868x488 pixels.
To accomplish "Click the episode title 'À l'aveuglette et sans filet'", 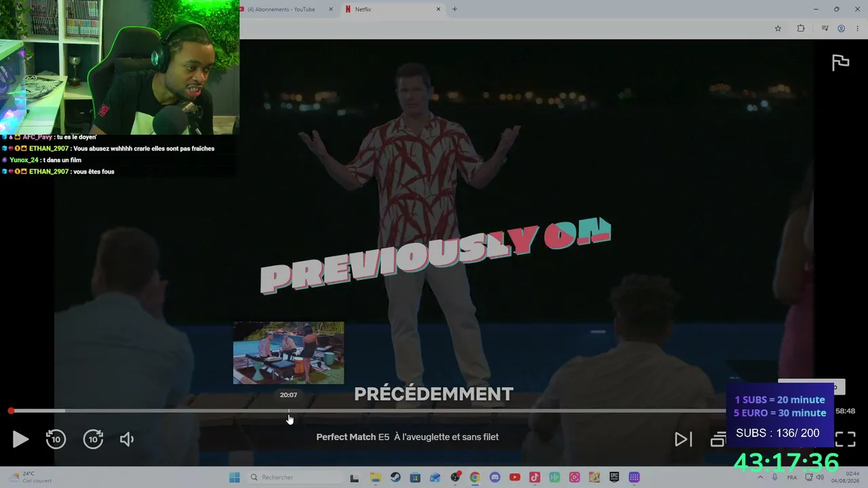I will click(446, 437).
